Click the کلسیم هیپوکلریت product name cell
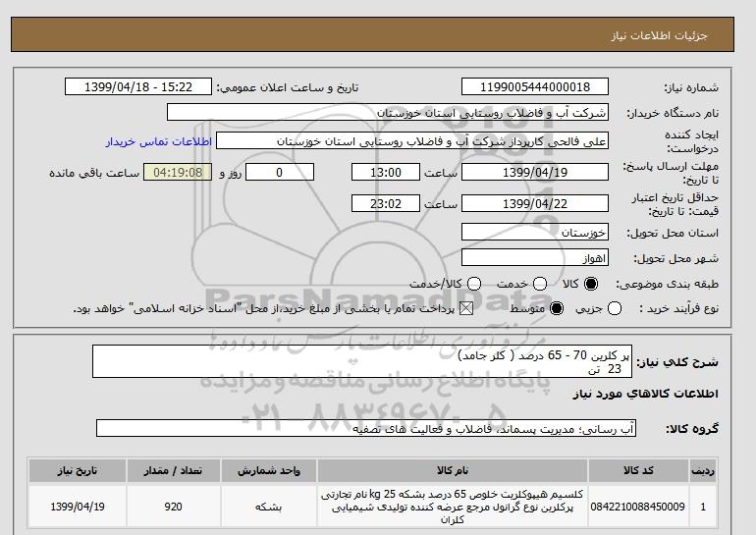 pyautogui.click(x=453, y=507)
